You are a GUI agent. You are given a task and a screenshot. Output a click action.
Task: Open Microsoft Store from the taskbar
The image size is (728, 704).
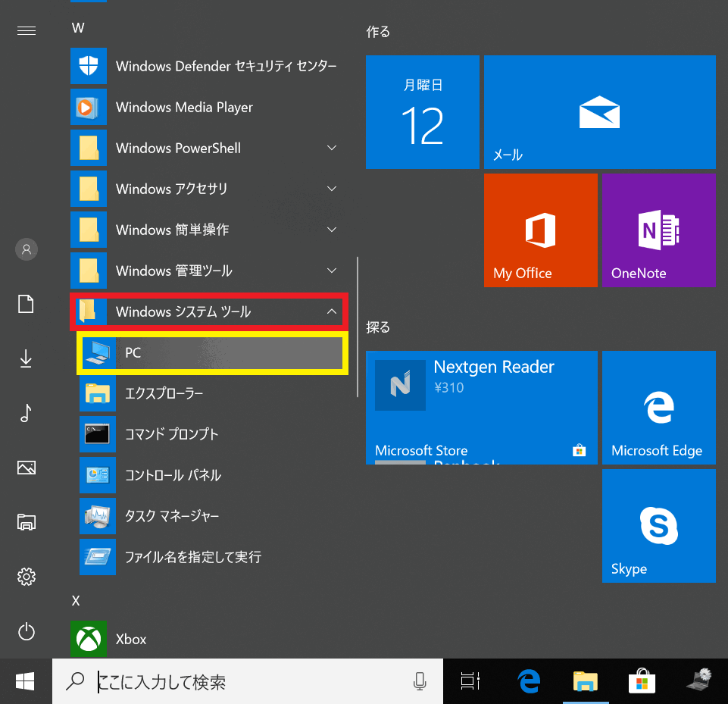(x=642, y=682)
